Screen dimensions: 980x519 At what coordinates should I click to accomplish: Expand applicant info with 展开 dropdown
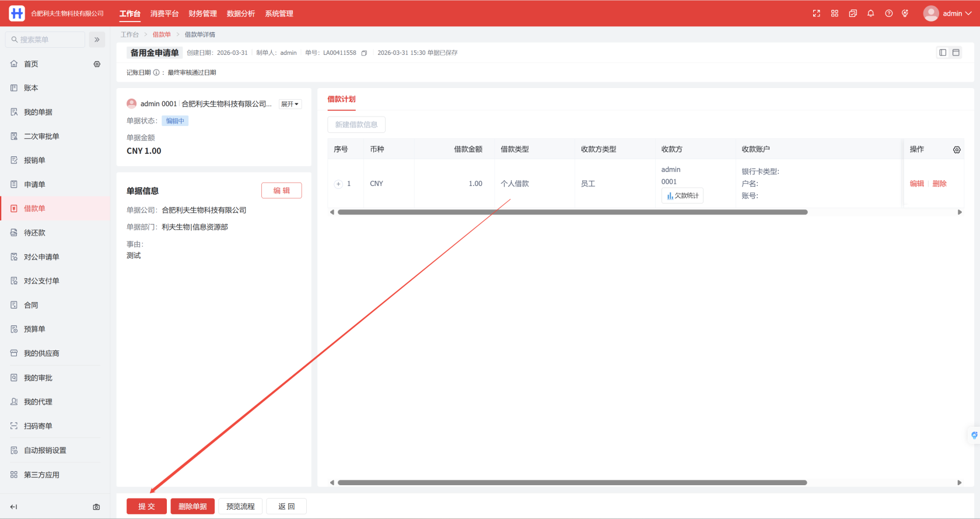(x=289, y=104)
